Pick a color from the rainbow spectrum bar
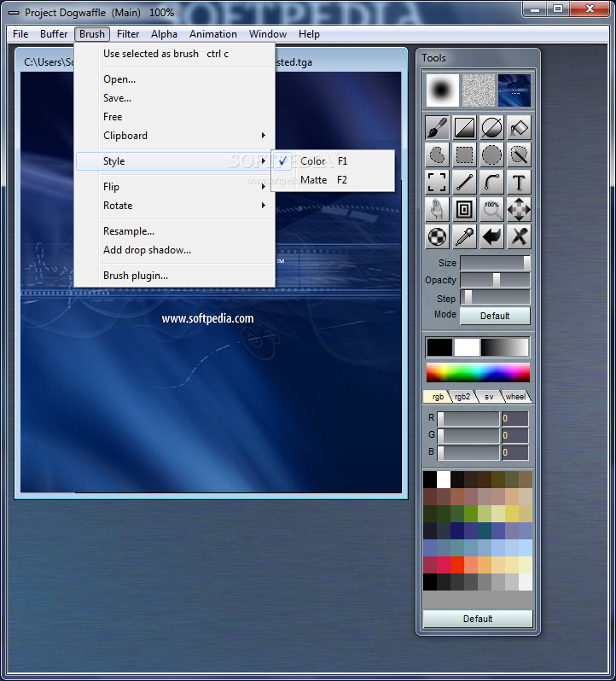The image size is (616, 681). coord(478,373)
